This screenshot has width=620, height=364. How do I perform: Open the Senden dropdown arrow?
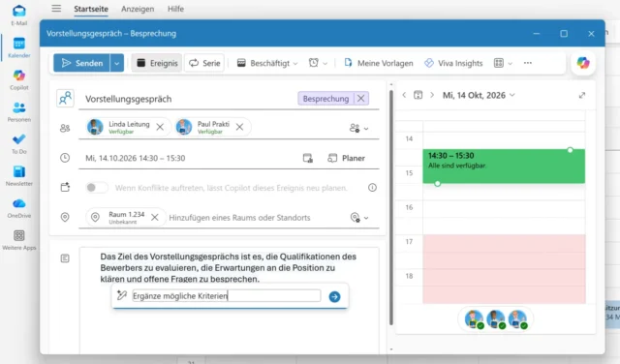point(116,63)
